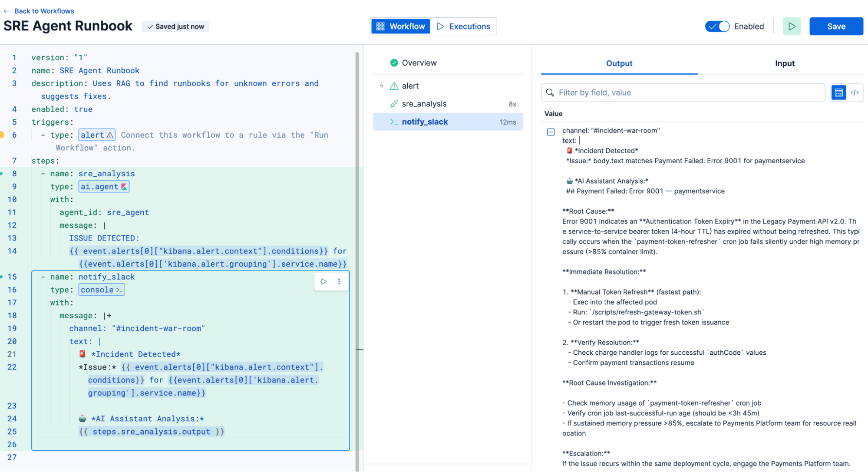Click the Save button
The height and width of the screenshot is (472, 868).
click(x=835, y=26)
